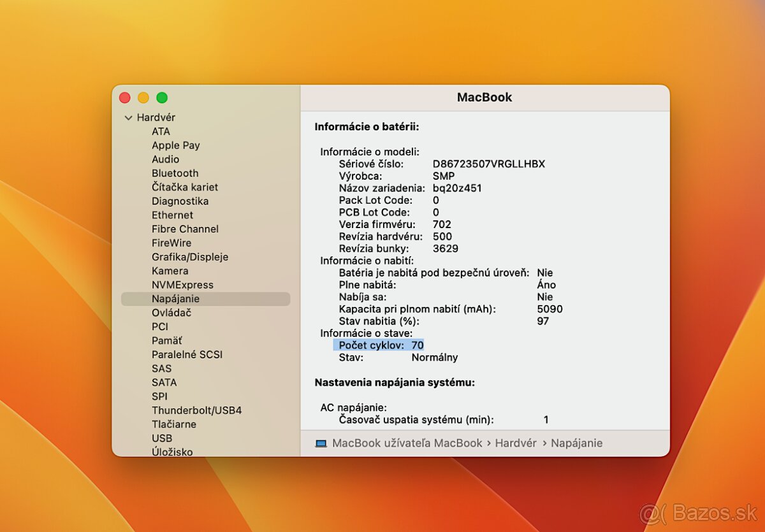This screenshot has width=765, height=532.
Task: View Bluetooth hardware information
Action: (x=175, y=173)
